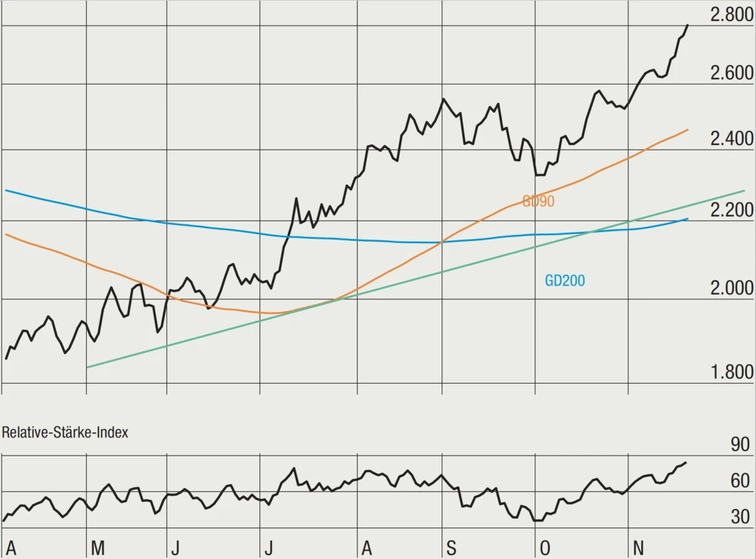This screenshot has width=756, height=559.
Task: Select the M (May) month marker
Action: click(98, 548)
